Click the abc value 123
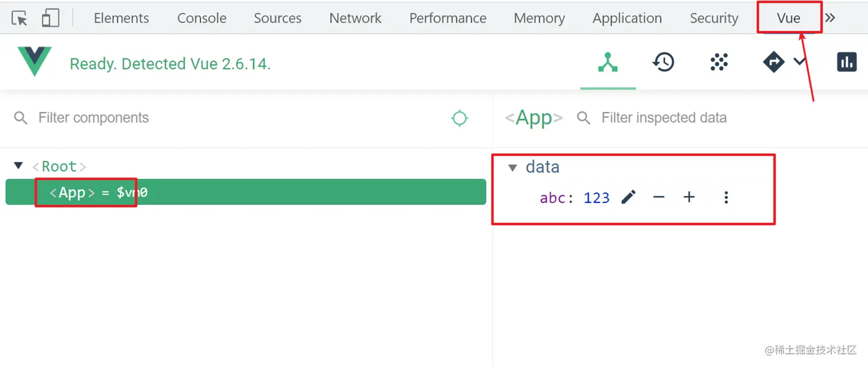The image size is (868, 367). pyautogui.click(x=596, y=198)
